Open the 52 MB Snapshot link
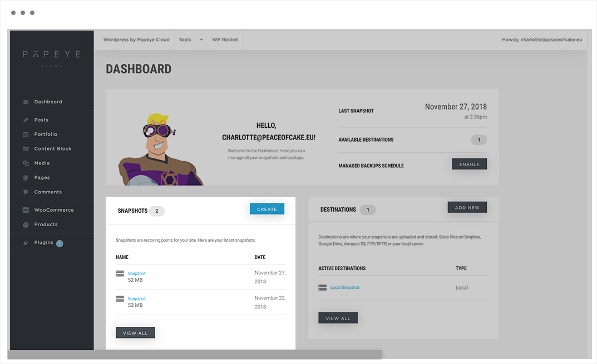This screenshot has width=597, height=364. (x=137, y=273)
